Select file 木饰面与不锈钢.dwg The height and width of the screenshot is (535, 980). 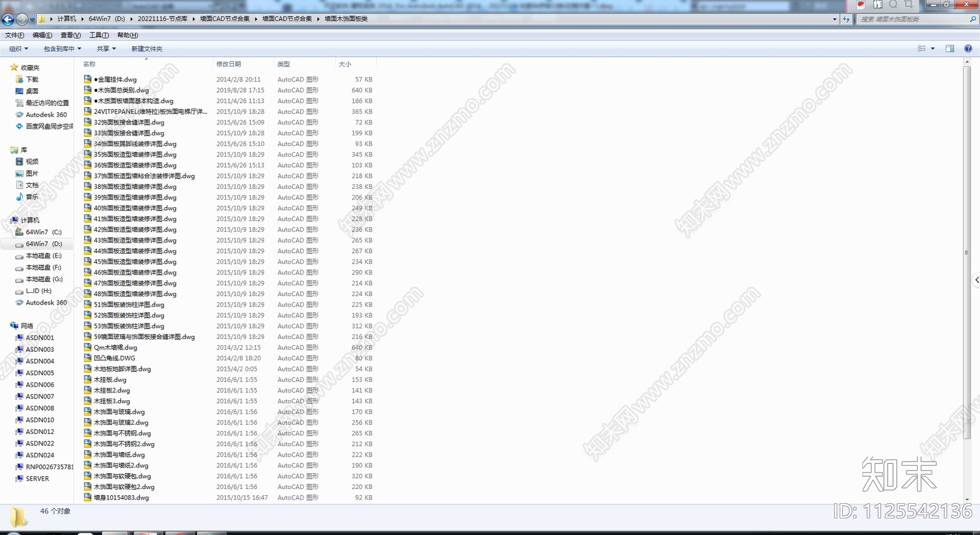[x=122, y=433]
